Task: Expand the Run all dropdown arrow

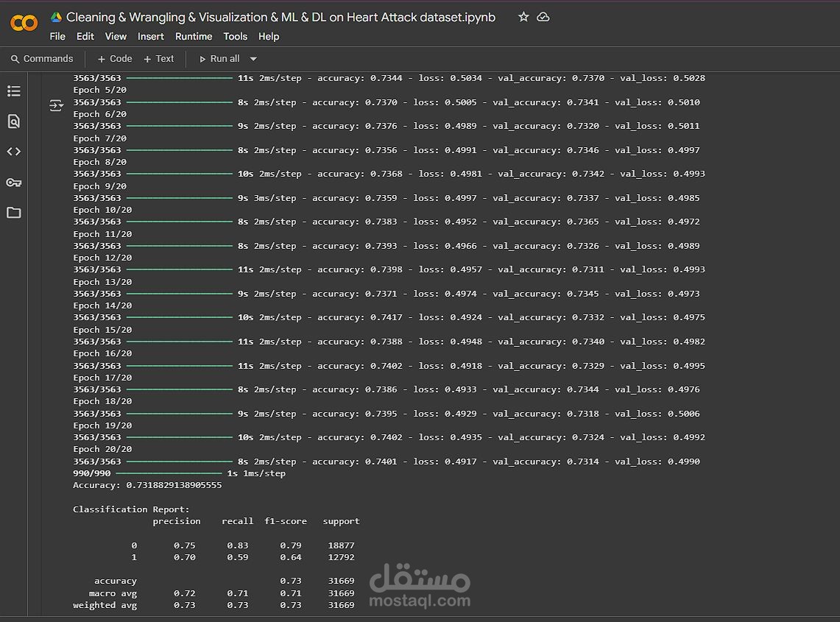Action: click(x=253, y=59)
